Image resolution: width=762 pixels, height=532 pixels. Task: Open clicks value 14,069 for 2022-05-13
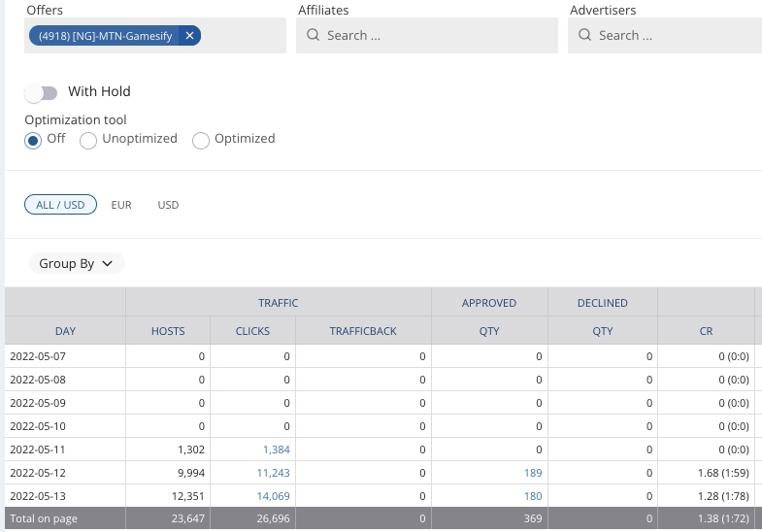click(273, 496)
